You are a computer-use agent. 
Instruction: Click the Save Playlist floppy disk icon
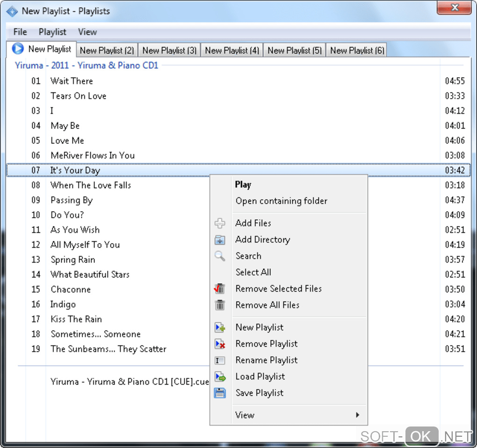point(220,393)
